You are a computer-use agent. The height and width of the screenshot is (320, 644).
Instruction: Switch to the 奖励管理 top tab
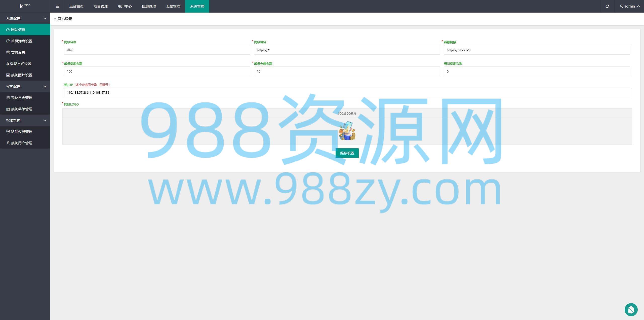[x=173, y=6]
